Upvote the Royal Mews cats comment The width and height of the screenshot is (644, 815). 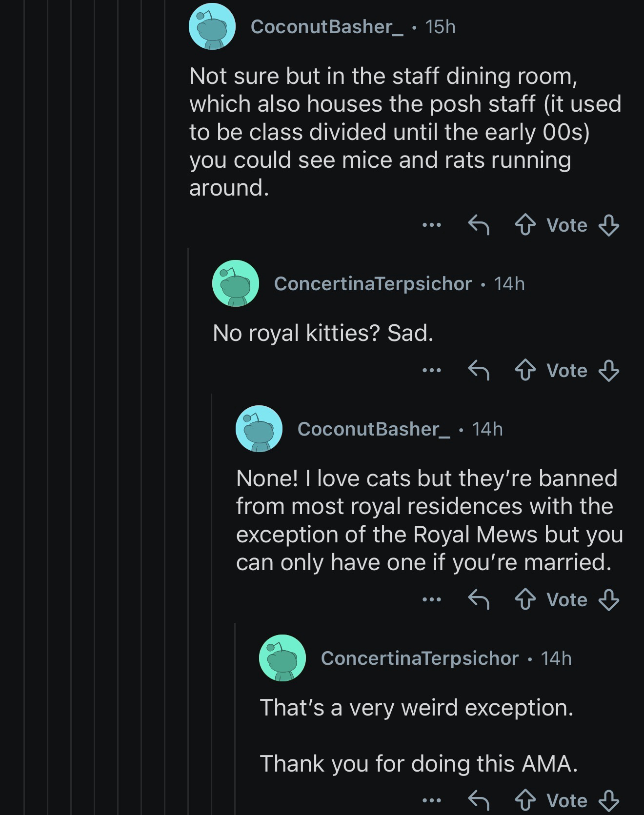pos(525,600)
